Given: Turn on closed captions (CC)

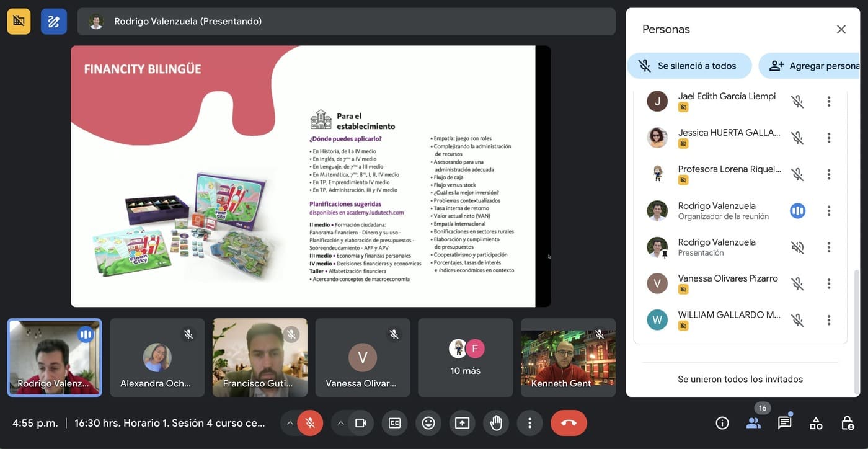Looking at the screenshot, I should pyautogui.click(x=394, y=423).
